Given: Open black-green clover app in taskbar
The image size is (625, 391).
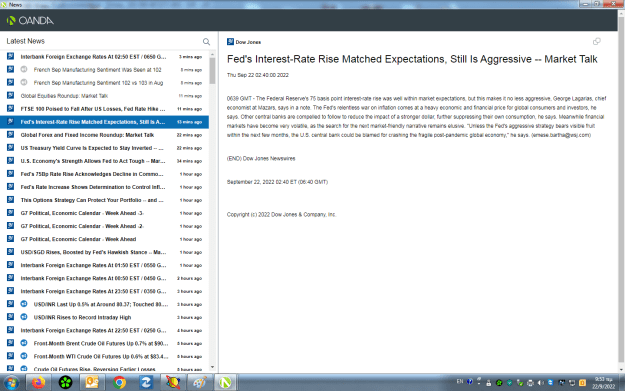Looking at the screenshot, I should (65, 383).
